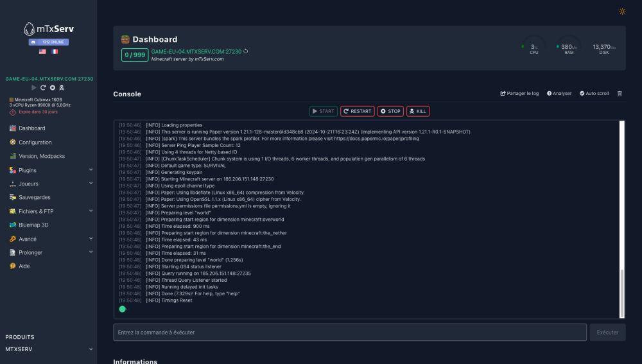Click the sidebar restart arrow icon
642x364 pixels.
click(x=43, y=87)
